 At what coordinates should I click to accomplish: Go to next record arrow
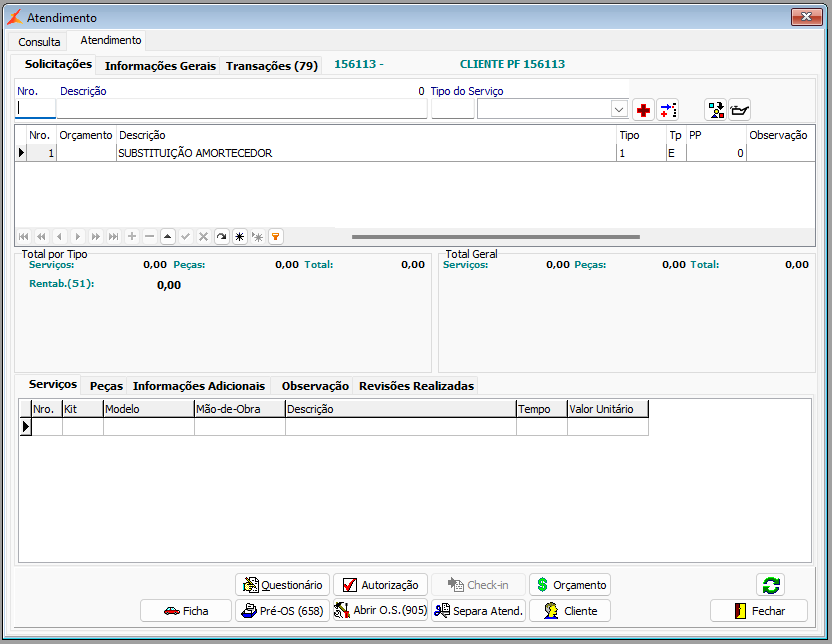77,237
